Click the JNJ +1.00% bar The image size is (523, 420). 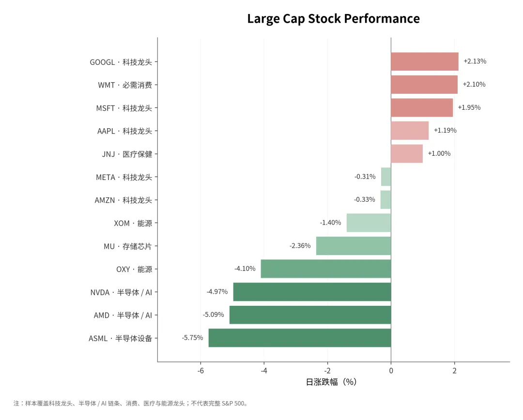407,154
